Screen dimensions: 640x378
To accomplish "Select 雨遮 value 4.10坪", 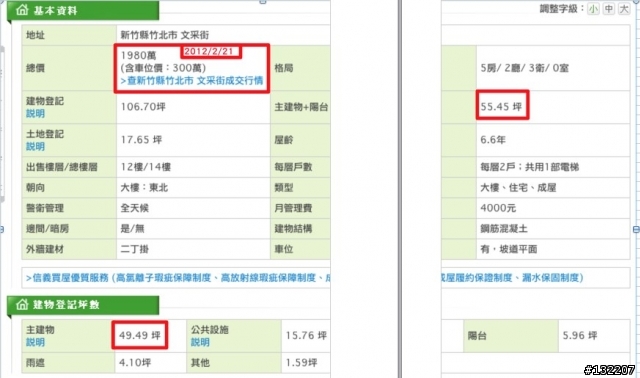I will (135, 362).
